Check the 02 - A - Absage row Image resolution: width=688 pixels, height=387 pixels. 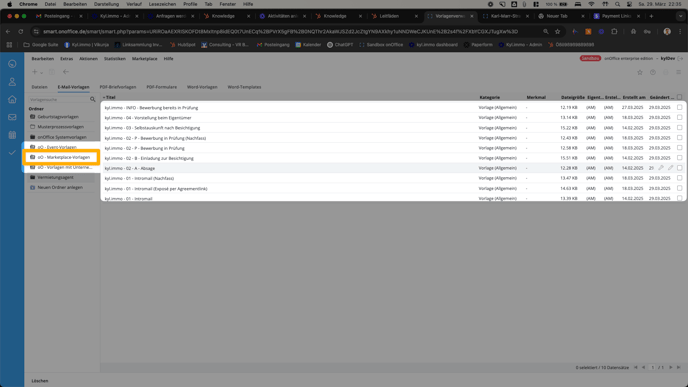click(679, 168)
